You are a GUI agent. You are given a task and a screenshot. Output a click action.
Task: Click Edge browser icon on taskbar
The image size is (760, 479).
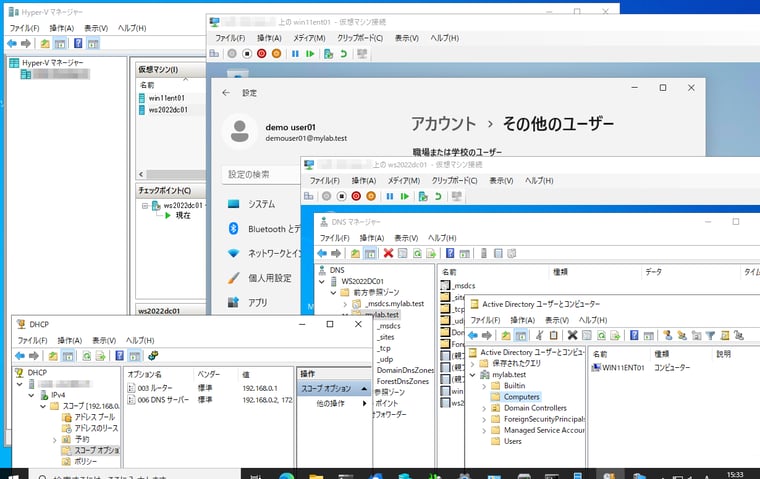(x=286, y=476)
